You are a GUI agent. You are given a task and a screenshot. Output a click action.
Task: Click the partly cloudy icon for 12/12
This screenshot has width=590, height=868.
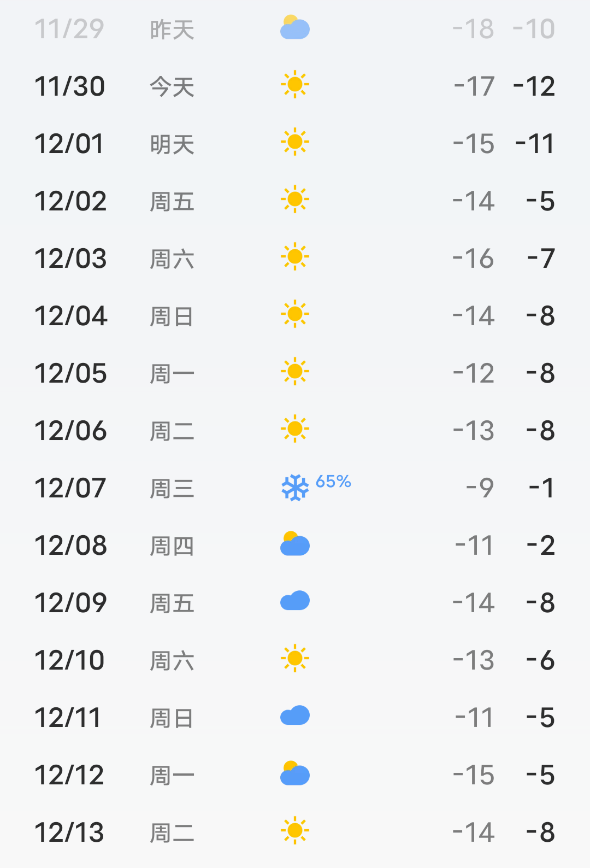point(295,774)
